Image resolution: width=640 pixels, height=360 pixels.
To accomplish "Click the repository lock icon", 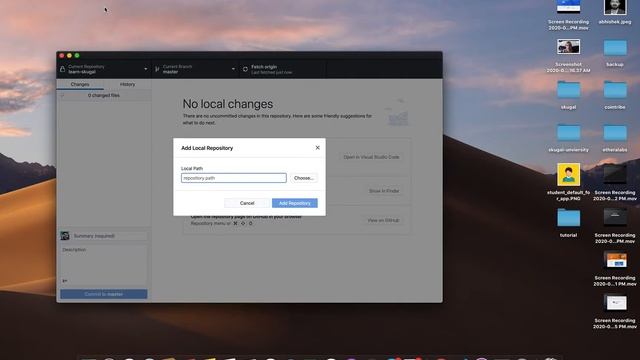I will (x=62, y=69).
